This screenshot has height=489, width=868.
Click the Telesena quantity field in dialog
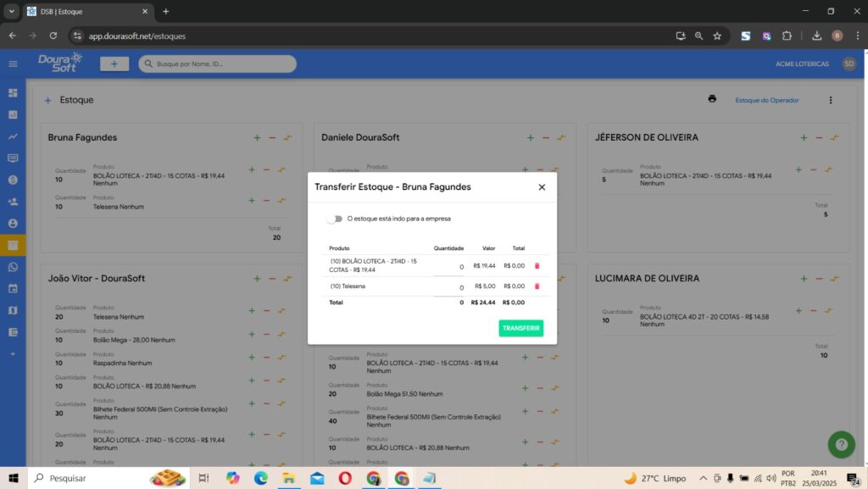(449, 286)
